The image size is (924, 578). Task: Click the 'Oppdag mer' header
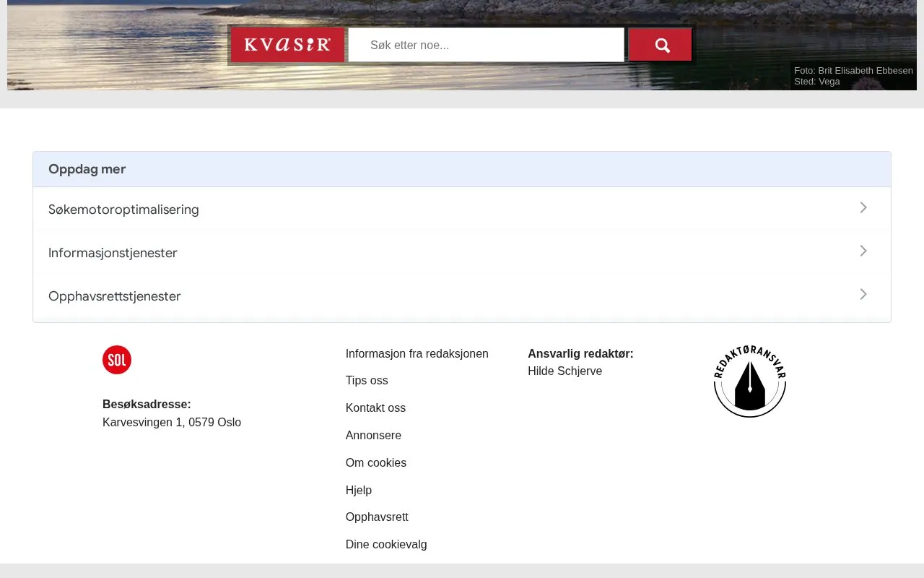(462, 169)
